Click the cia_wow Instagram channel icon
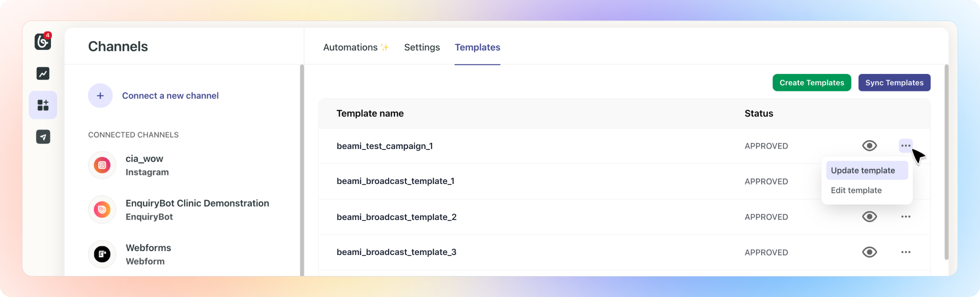The height and width of the screenshot is (297, 980). (x=102, y=165)
